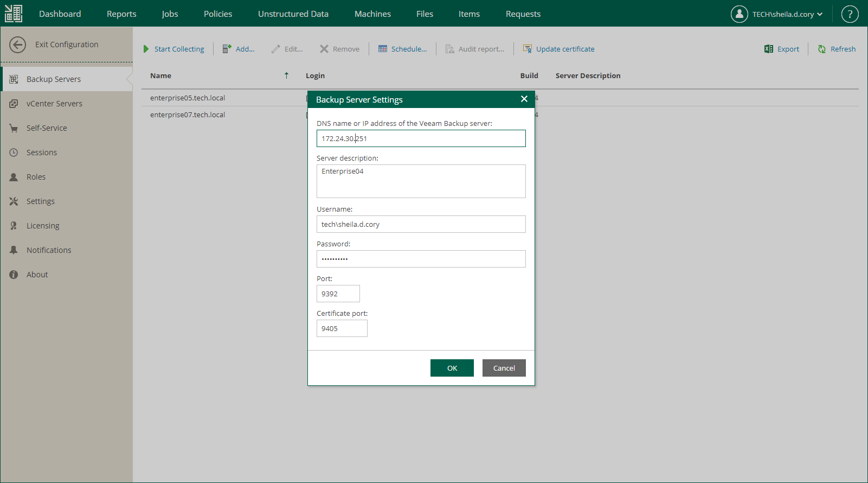Viewport: 868px width, 483px height.
Task: Click the Refresh arrows icon
Action: coord(822,49)
